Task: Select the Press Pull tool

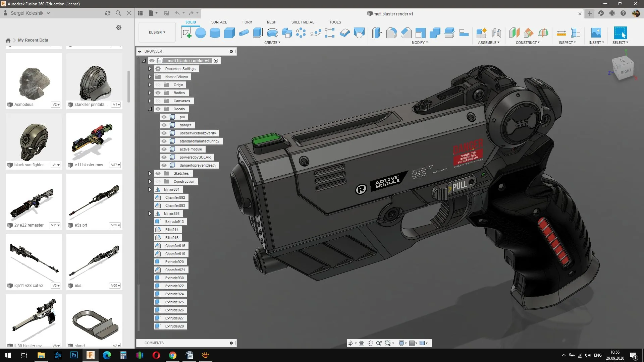Action: 377,33
